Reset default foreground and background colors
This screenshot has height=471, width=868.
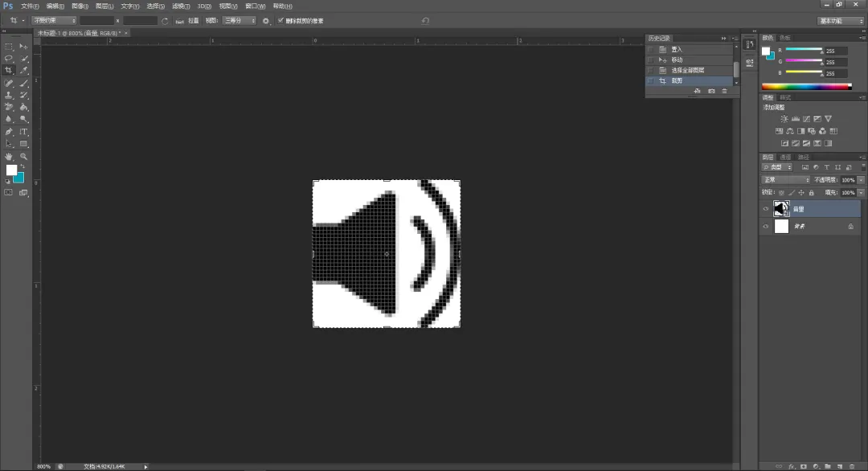pyautogui.click(x=7, y=181)
